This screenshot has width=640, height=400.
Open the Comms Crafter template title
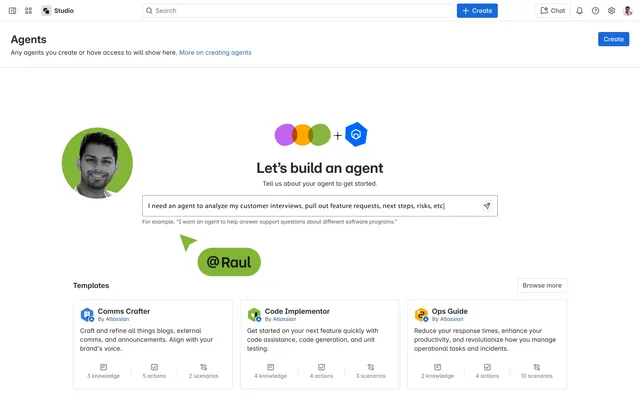pos(124,311)
